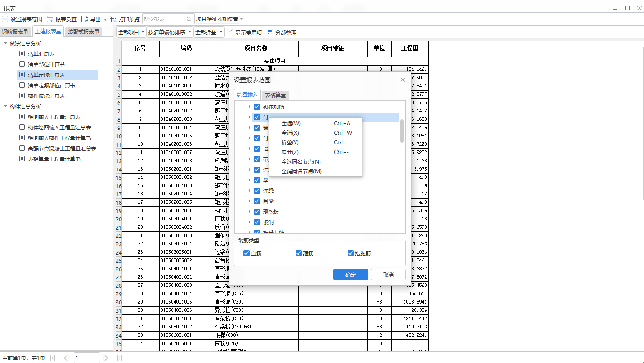Open the 全部项目 dropdown
Image resolution: width=644 pixels, height=363 pixels.
tap(131, 32)
